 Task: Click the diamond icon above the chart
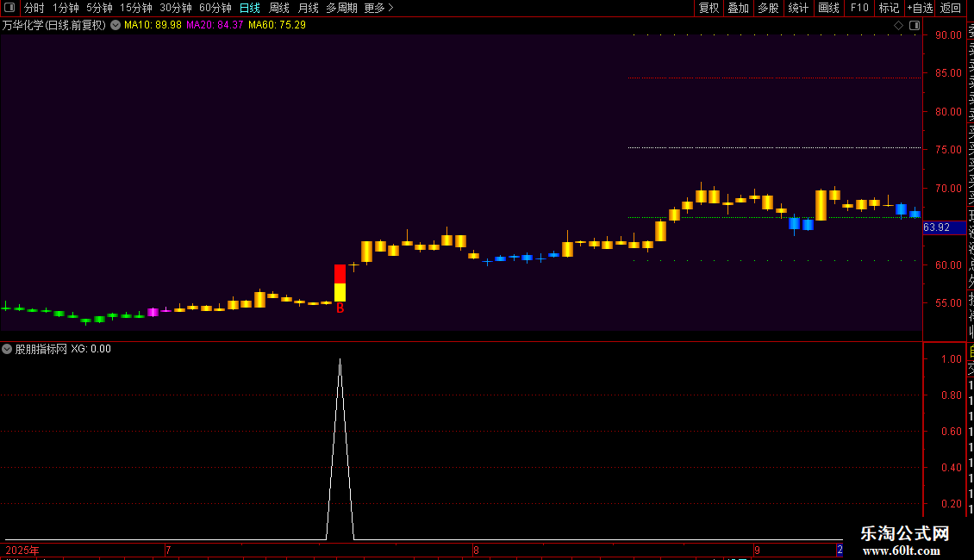click(x=898, y=26)
